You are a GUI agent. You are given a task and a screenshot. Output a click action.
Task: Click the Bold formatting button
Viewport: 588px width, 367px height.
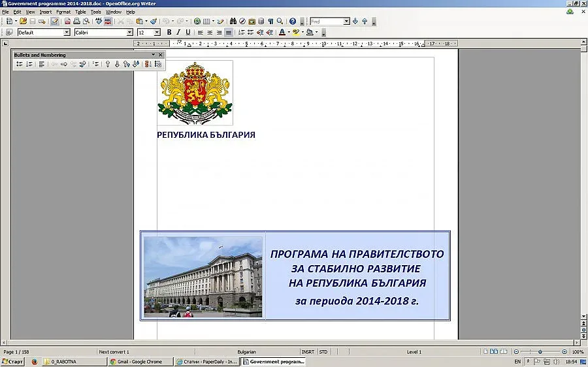coord(169,32)
